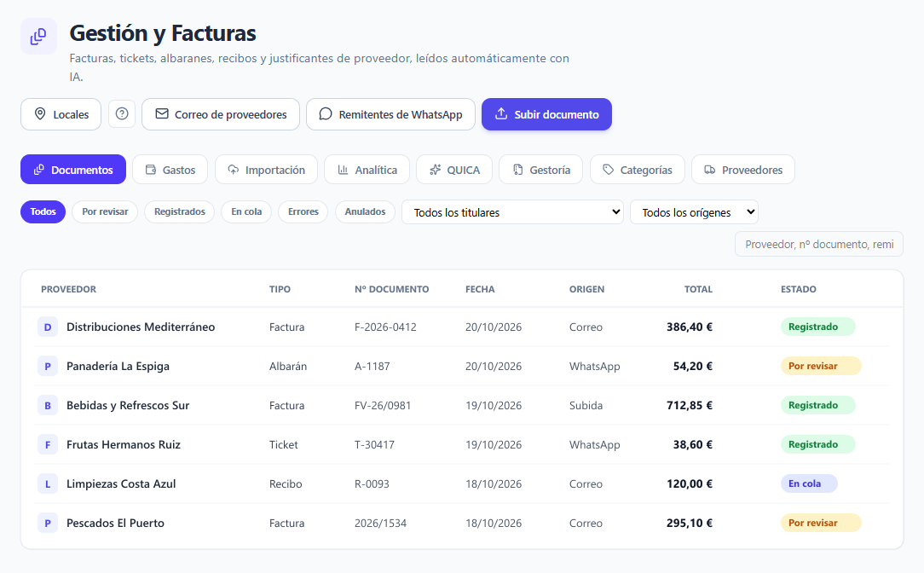The image size is (924, 573).
Task: Click the B avatar of Bebidas y Refrescos Sur
Action: 48,405
